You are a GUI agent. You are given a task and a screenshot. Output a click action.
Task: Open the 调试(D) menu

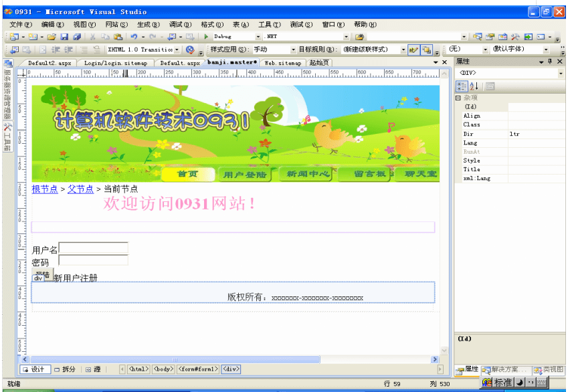(x=180, y=25)
